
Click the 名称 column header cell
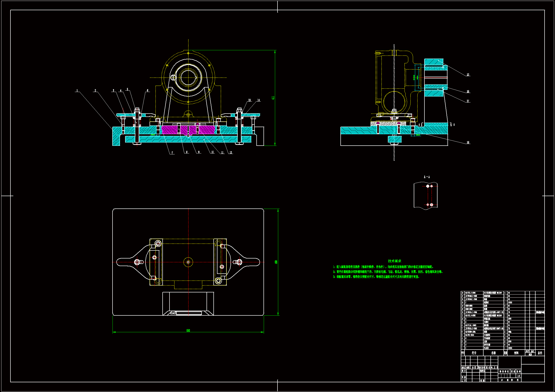pos(493,353)
